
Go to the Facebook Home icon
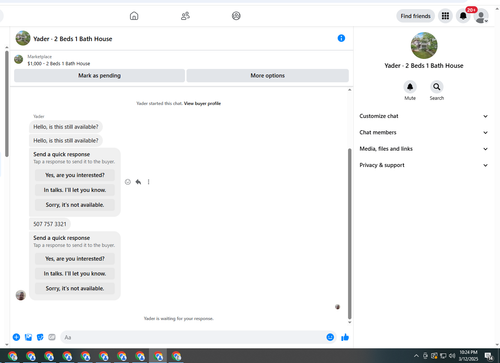tap(134, 16)
